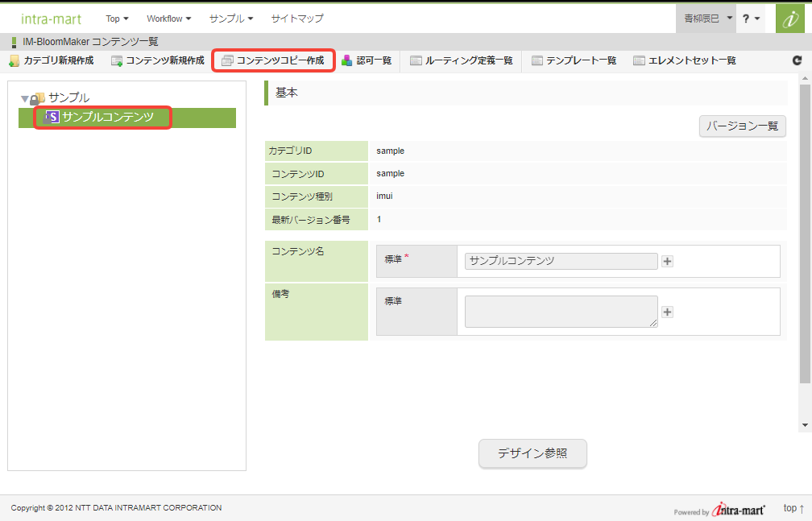Open the サンプル dropdown in the header
Image resolution: width=812 pixels, height=521 pixels.
pos(231,19)
